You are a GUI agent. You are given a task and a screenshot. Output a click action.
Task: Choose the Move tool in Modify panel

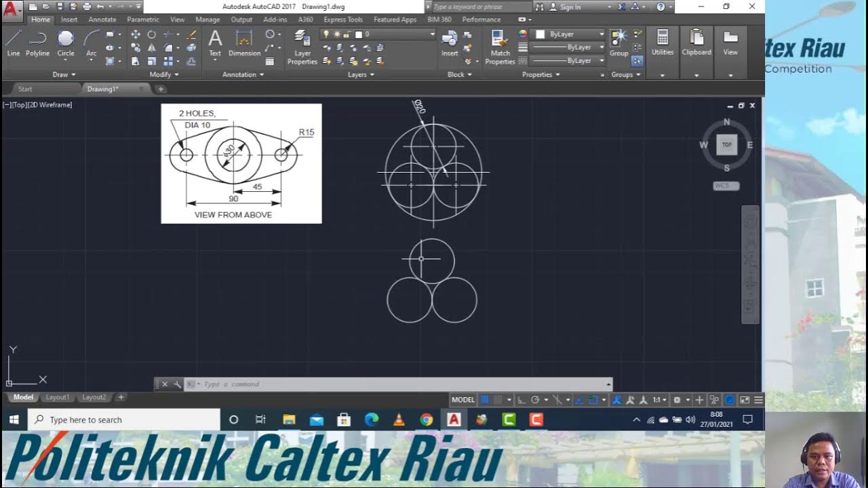tap(136, 35)
